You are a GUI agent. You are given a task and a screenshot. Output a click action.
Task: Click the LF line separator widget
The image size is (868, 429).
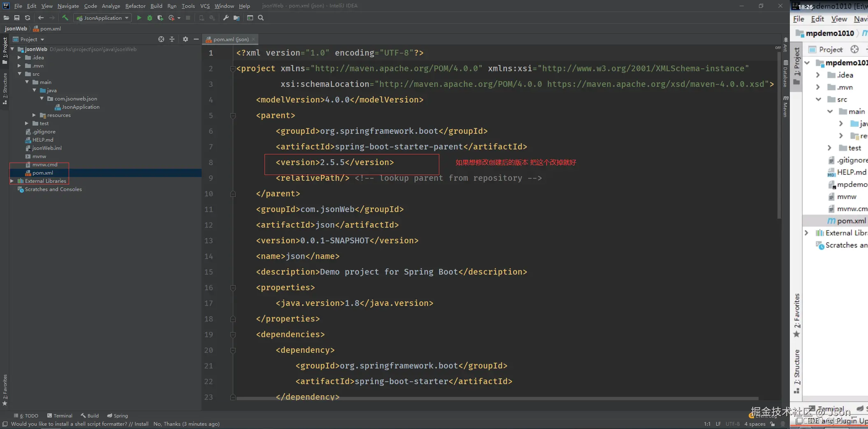point(718,424)
